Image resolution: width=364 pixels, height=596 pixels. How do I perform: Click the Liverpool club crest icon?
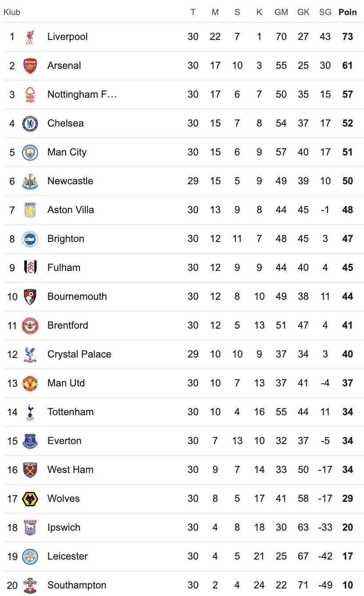pyautogui.click(x=30, y=37)
